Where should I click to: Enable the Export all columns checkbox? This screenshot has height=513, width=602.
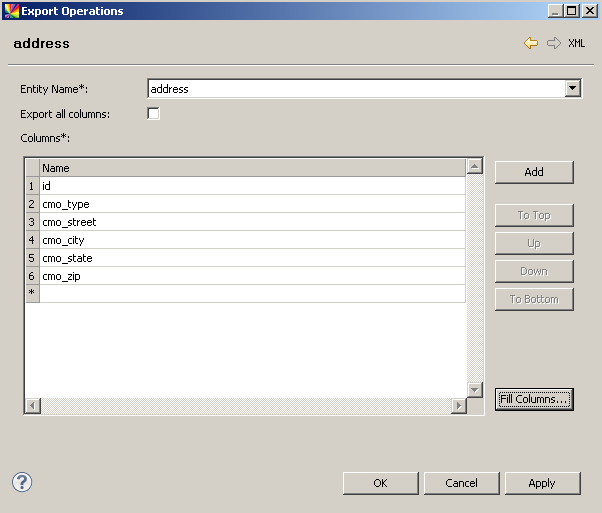[x=153, y=114]
